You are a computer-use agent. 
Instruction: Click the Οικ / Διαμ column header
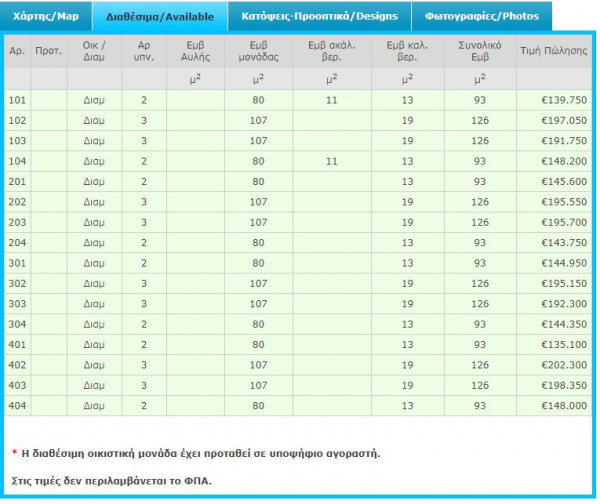pos(94,51)
